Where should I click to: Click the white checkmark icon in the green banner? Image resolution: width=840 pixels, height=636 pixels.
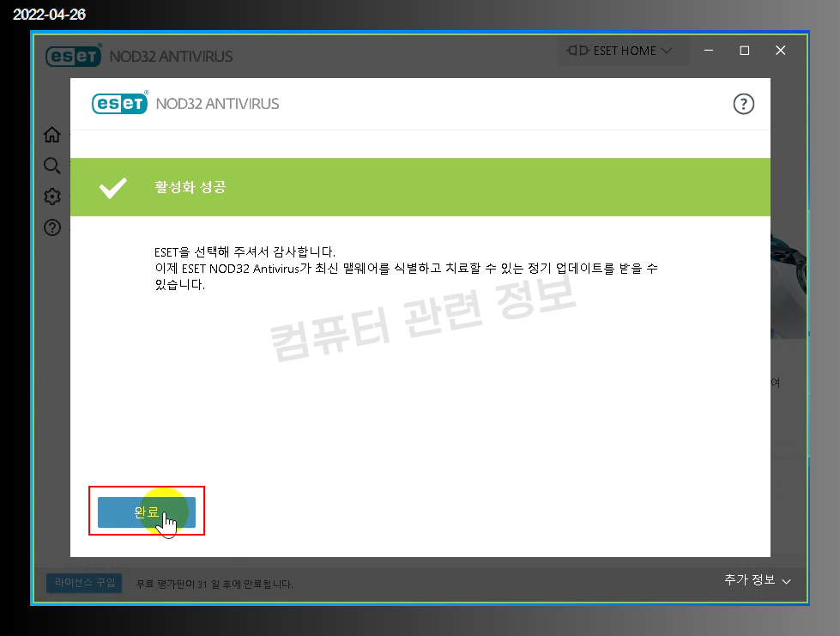tap(113, 187)
